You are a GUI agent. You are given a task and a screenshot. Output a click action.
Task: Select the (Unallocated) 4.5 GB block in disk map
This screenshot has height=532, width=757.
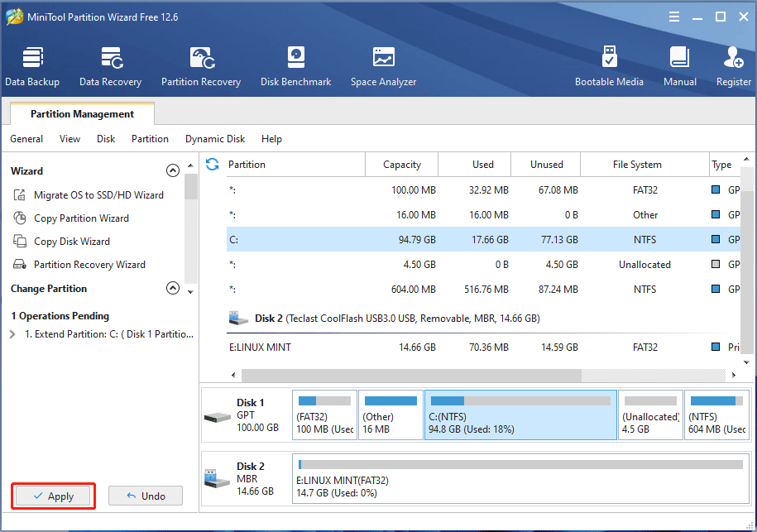(650, 415)
